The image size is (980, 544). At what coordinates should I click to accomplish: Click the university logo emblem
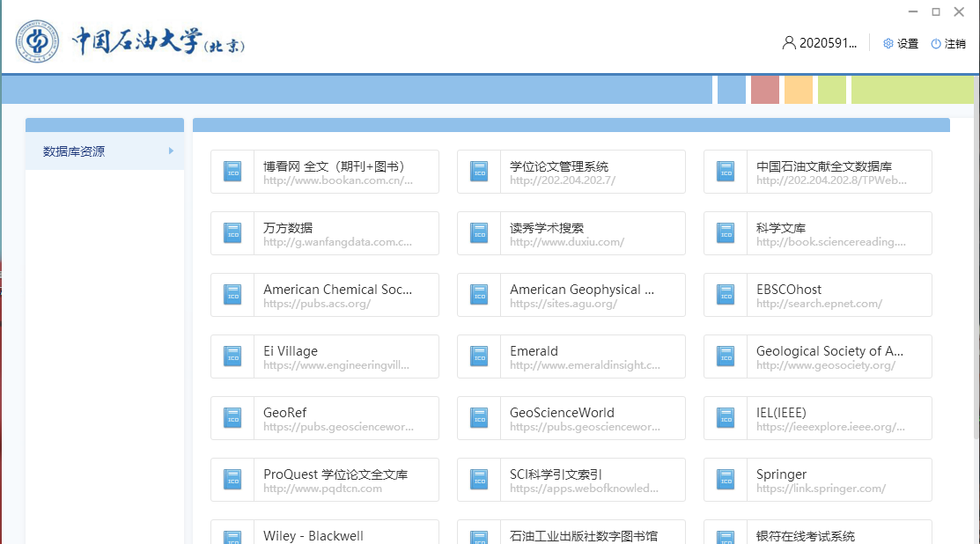pos(37,40)
